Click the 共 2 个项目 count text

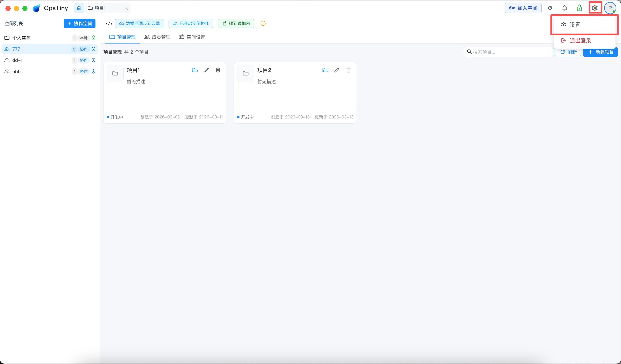click(x=136, y=52)
